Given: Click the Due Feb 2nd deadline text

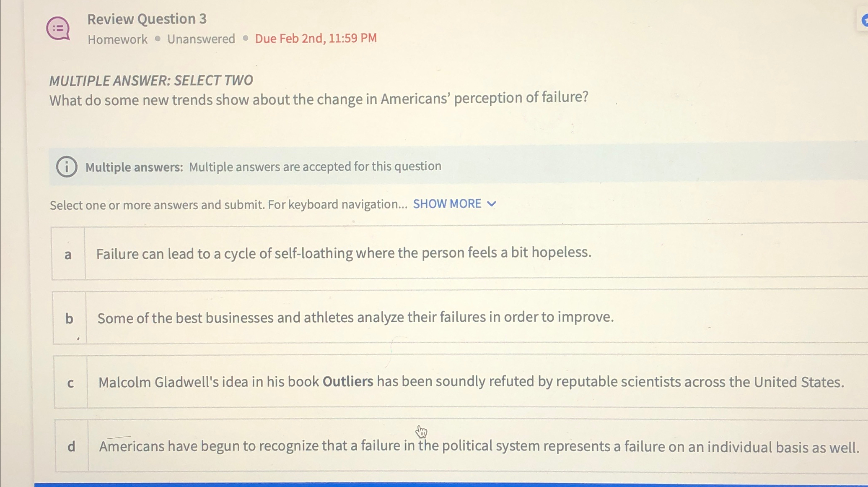Looking at the screenshot, I should pos(315,39).
